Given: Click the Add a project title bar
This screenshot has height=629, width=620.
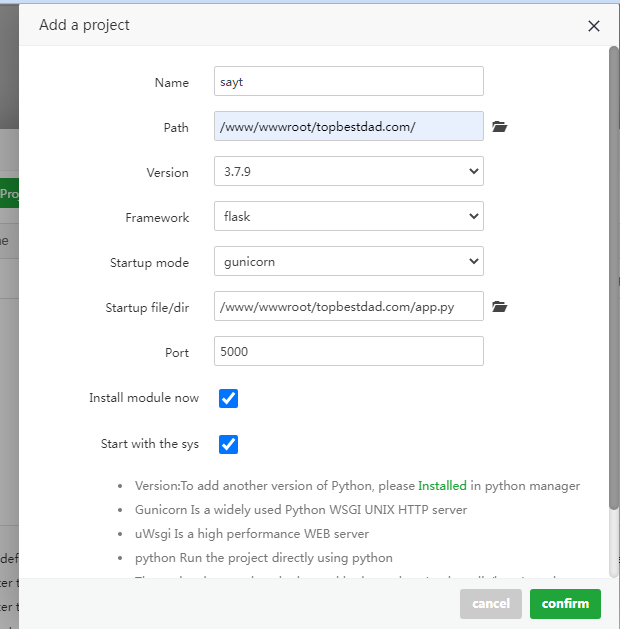Looking at the screenshot, I should [x=300, y=25].
